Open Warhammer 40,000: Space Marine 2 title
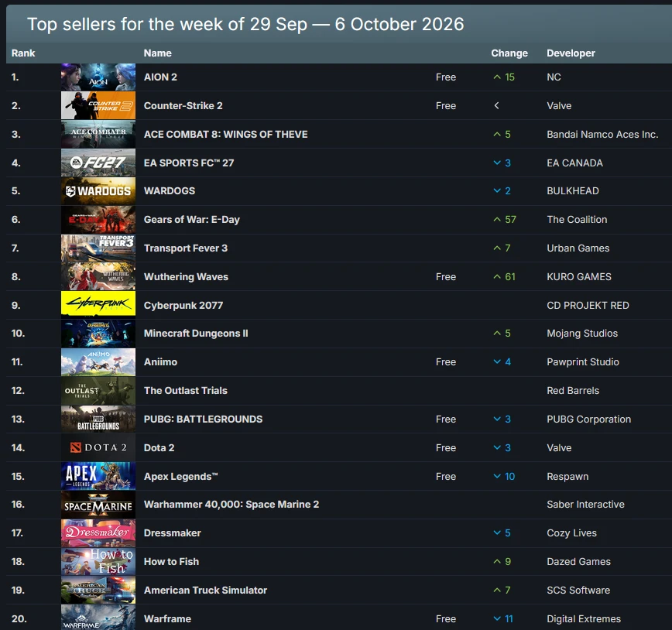This screenshot has height=630, width=672. coord(231,505)
